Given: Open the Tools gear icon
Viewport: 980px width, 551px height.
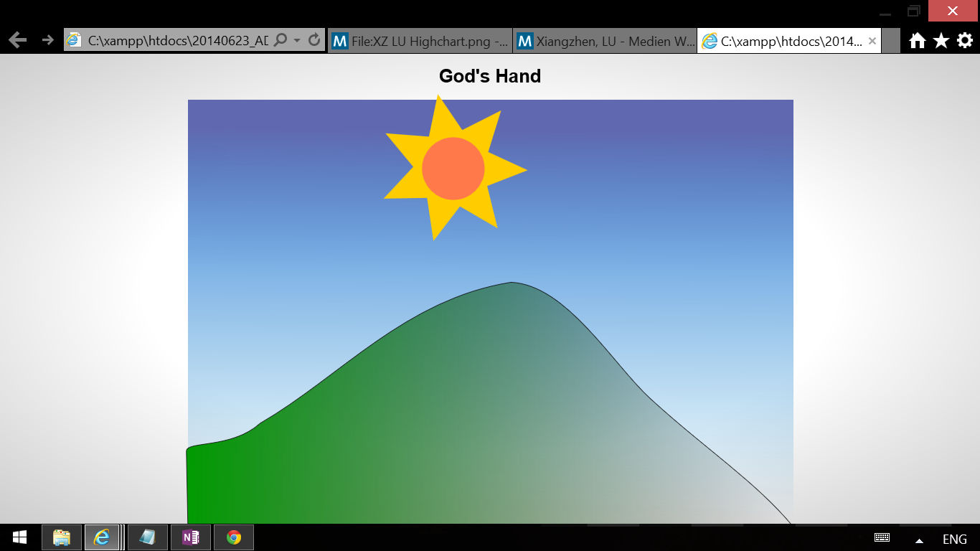Looking at the screenshot, I should pyautogui.click(x=965, y=41).
